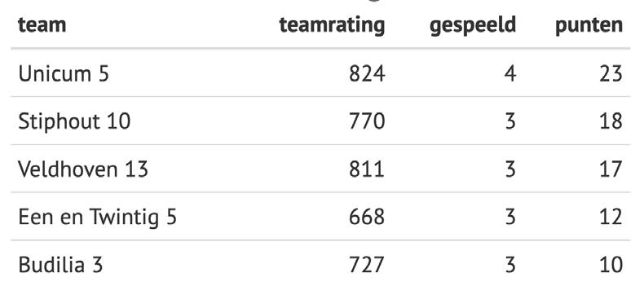
Task: Click the played count 4 for Unicum 5
Action: [x=510, y=74]
